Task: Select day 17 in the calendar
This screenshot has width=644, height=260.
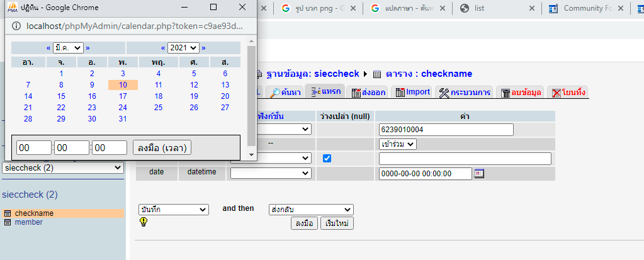Action: [123, 96]
